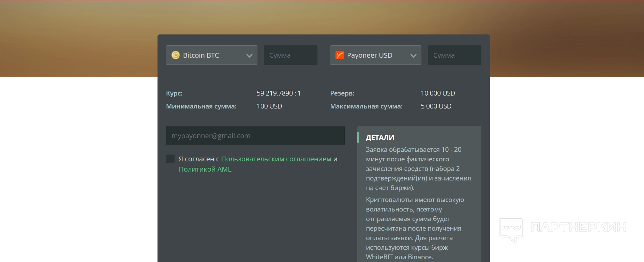This screenshot has height=262, width=644.
Task: Click the rate value 59 219.7890 : 1
Action: 279,93
